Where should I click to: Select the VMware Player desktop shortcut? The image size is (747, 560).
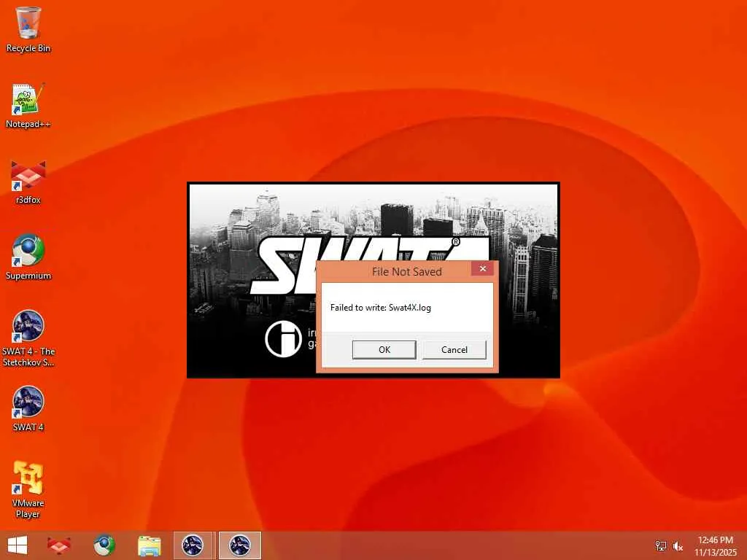click(28, 490)
